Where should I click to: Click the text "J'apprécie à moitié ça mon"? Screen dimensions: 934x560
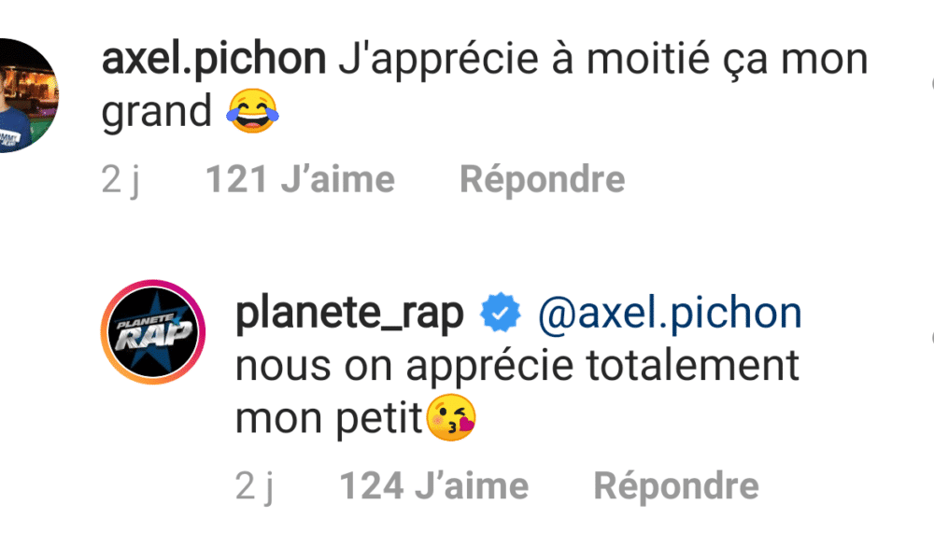pyautogui.click(x=602, y=61)
